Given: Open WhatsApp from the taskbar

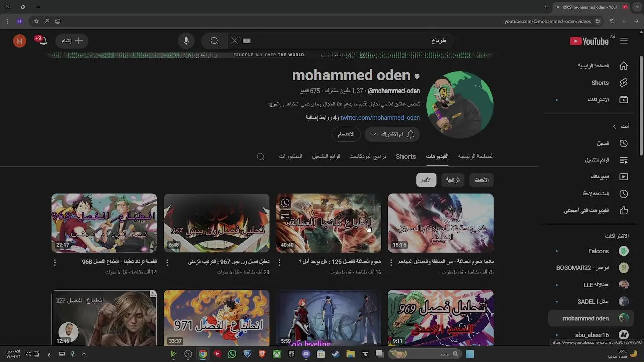Looking at the screenshot, I should pos(232,354).
